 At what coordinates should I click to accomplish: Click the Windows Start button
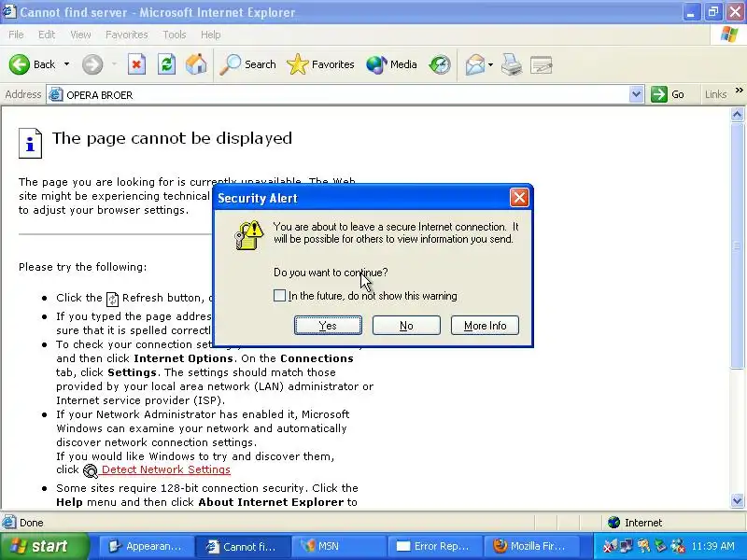tap(44, 546)
